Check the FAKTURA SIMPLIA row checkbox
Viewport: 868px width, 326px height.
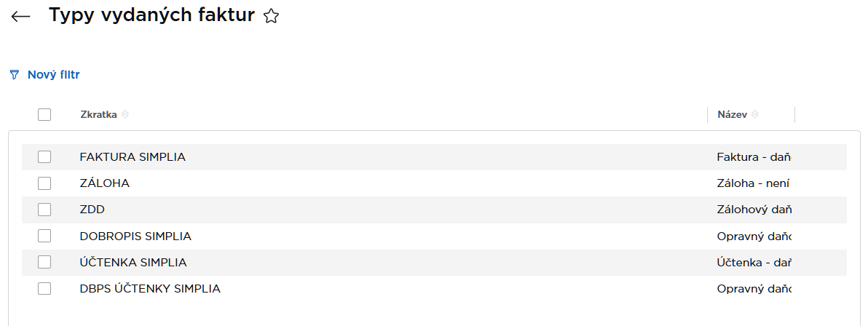[44, 156]
